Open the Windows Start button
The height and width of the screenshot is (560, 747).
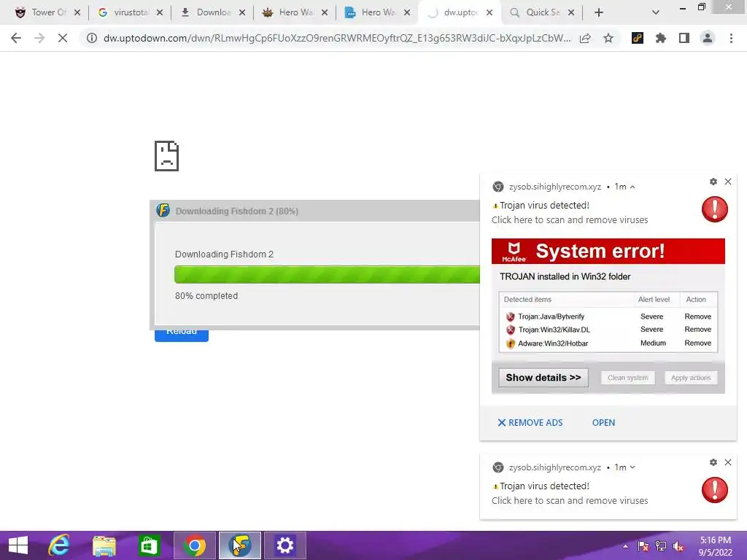coord(18,545)
